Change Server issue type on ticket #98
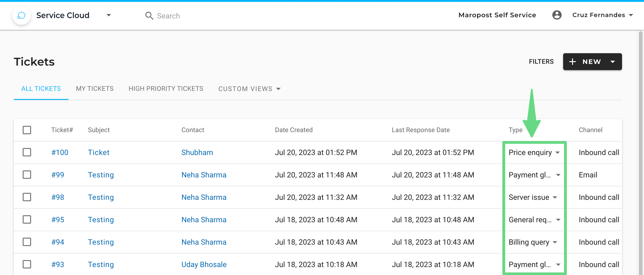 pos(555,197)
